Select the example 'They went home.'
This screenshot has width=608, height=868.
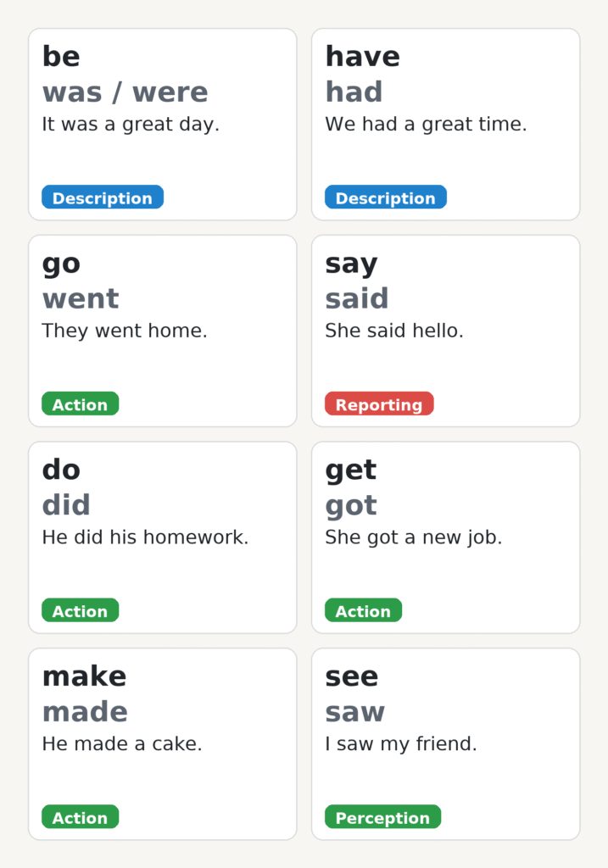[125, 331]
